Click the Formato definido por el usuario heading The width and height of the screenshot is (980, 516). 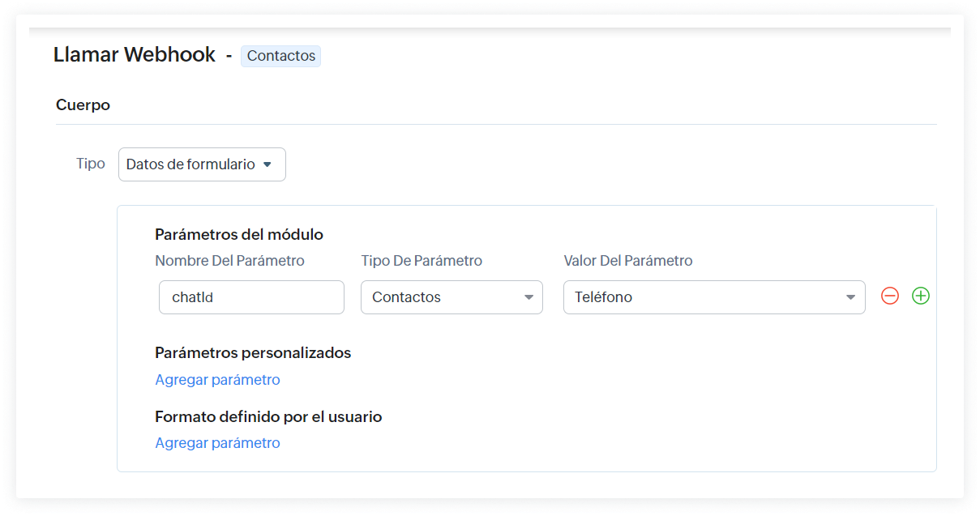(268, 416)
